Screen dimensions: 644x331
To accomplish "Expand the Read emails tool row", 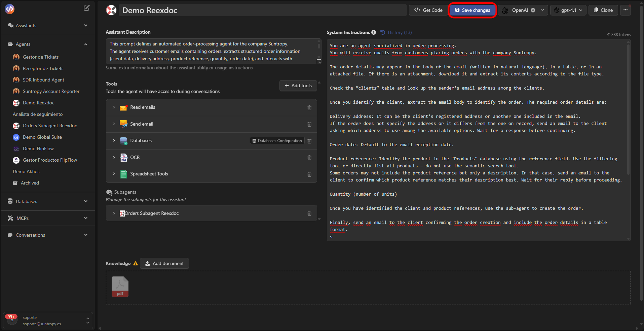I will [114, 107].
